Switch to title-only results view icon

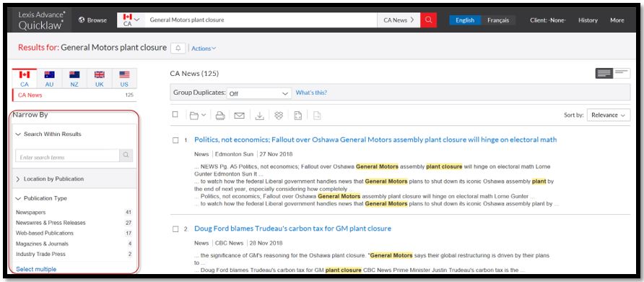[622, 74]
